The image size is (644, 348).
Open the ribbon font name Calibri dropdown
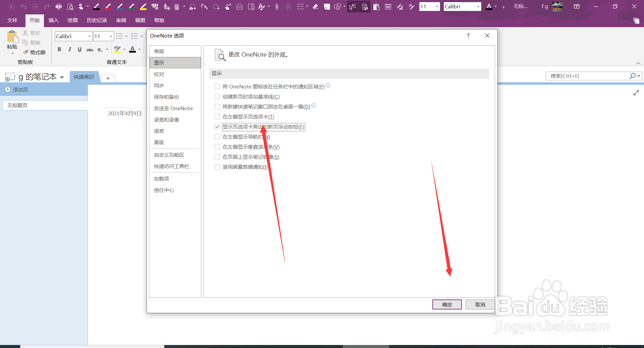point(89,36)
